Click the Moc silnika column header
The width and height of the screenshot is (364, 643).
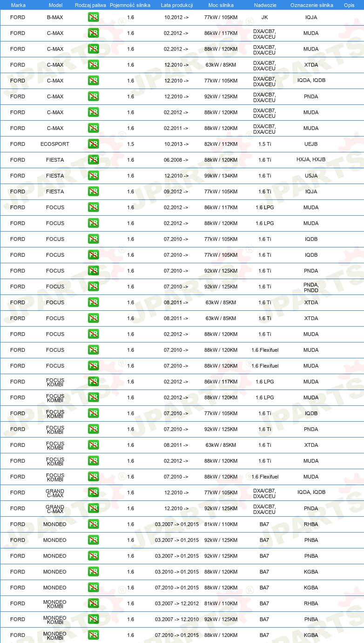221,5
